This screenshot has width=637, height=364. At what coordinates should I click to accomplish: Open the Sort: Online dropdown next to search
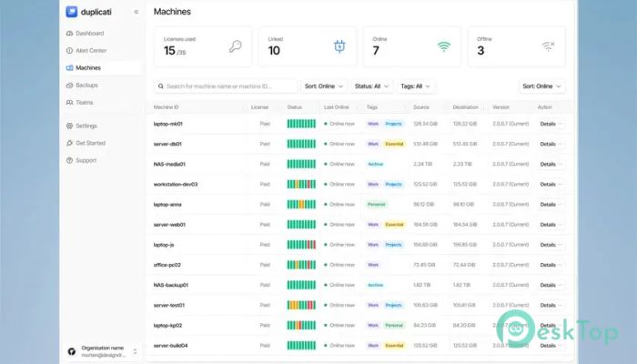[x=324, y=86]
